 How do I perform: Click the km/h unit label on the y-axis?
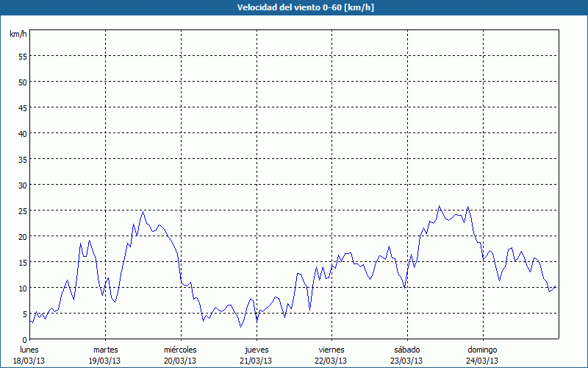click(17, 35)
